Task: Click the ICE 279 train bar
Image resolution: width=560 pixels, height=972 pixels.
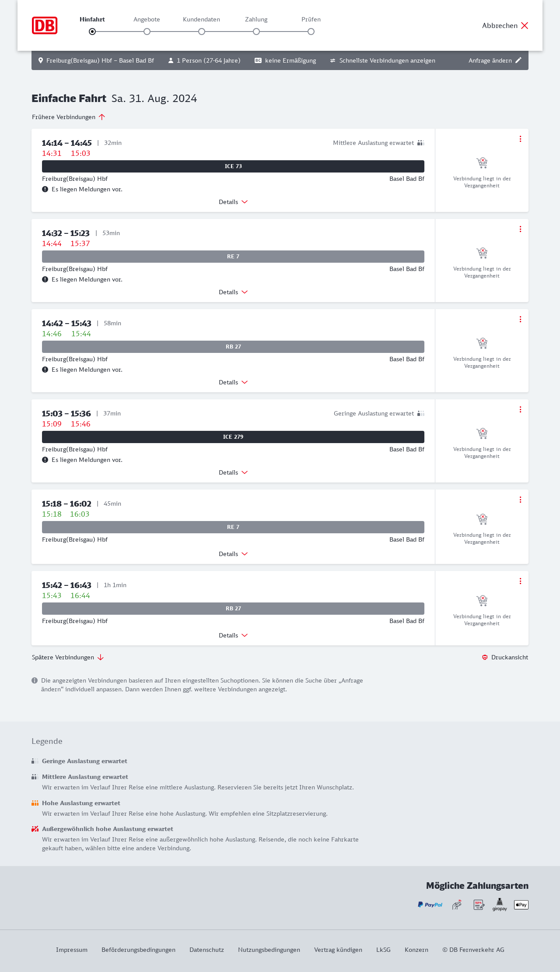Action: (233, 437)
